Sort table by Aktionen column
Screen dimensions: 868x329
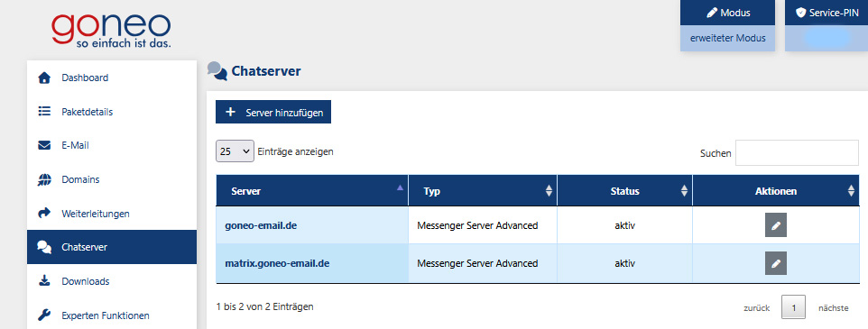(776, 191)
